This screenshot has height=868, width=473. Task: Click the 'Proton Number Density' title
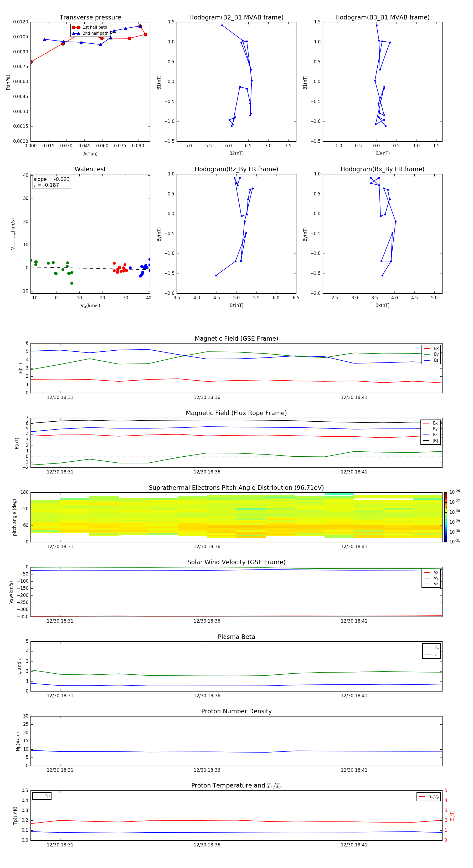[x=236, y=711]
